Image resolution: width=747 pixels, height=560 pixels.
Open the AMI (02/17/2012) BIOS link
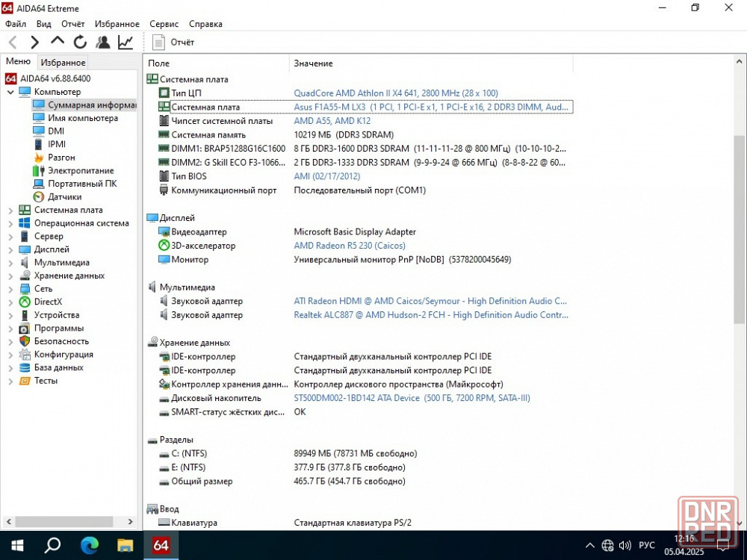(x=327, y=176)
